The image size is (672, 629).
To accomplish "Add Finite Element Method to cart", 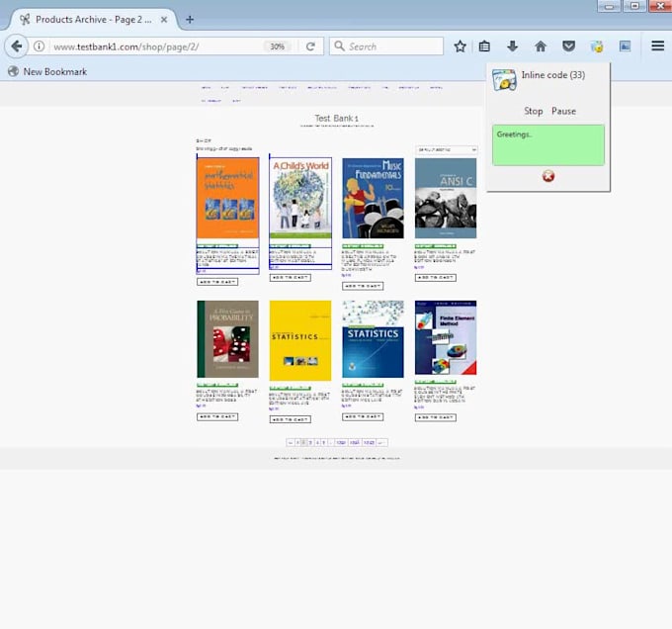I will 436,417.
